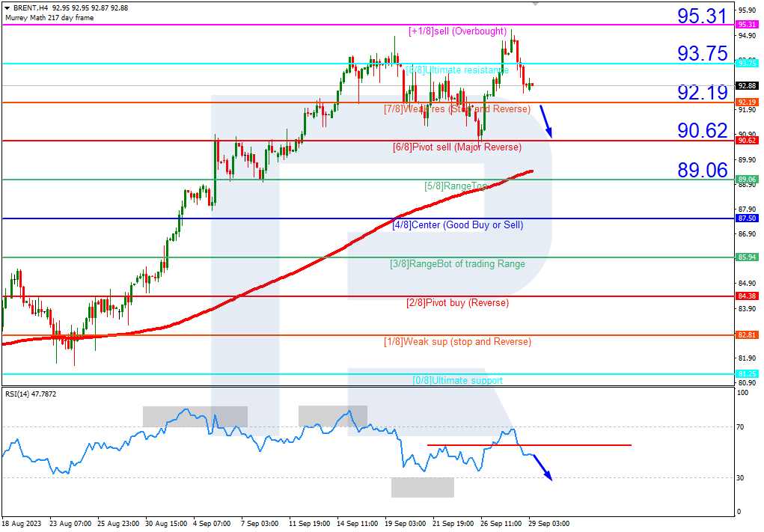Image resolution: width=764 pixels, height=532 pixels.
Task: Click the '30 Aug 15:00' time axis label
Action: point(166,524)
